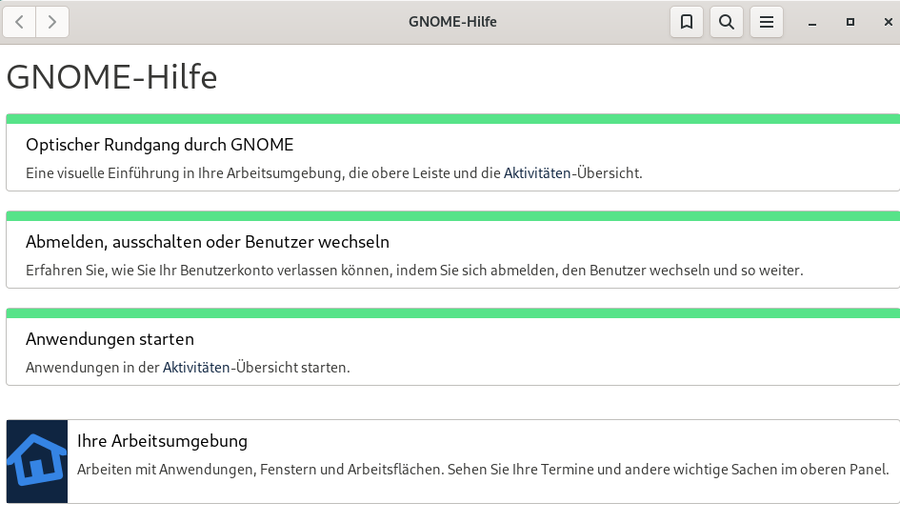900x514 pixels.
Task: Click the text "Arbeiten mit Anwendungen, Fenstern und Arbeitsflächen"
Action: coord(260,469)
